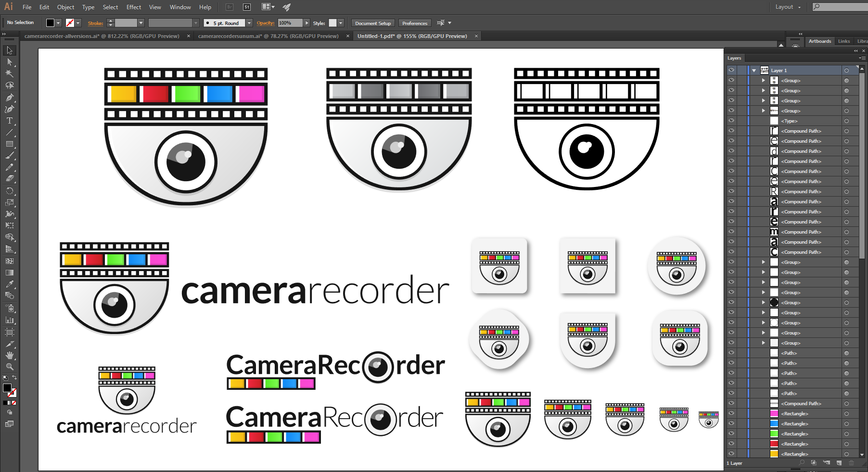Viewport: 868px width, 472px height.
Task: Switch to the Artboards panel tab
Action: tap(820, 41)
